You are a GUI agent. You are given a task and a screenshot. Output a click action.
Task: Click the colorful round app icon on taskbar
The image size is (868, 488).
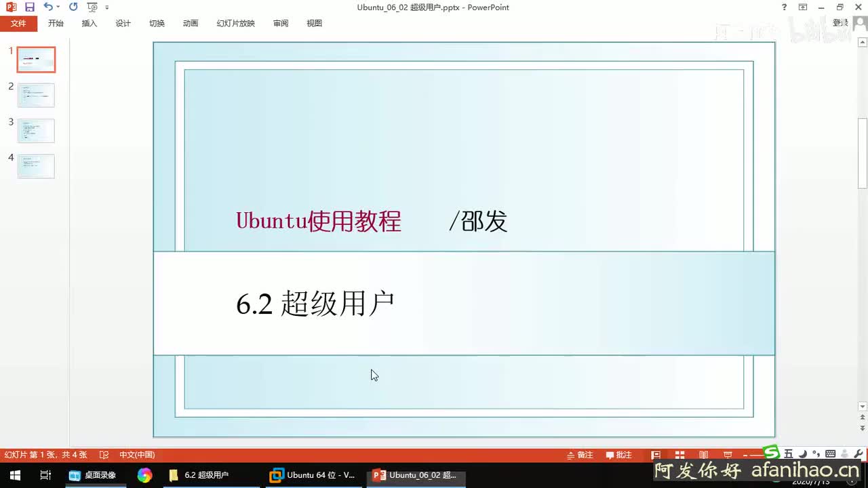click(x=144, y=475)
